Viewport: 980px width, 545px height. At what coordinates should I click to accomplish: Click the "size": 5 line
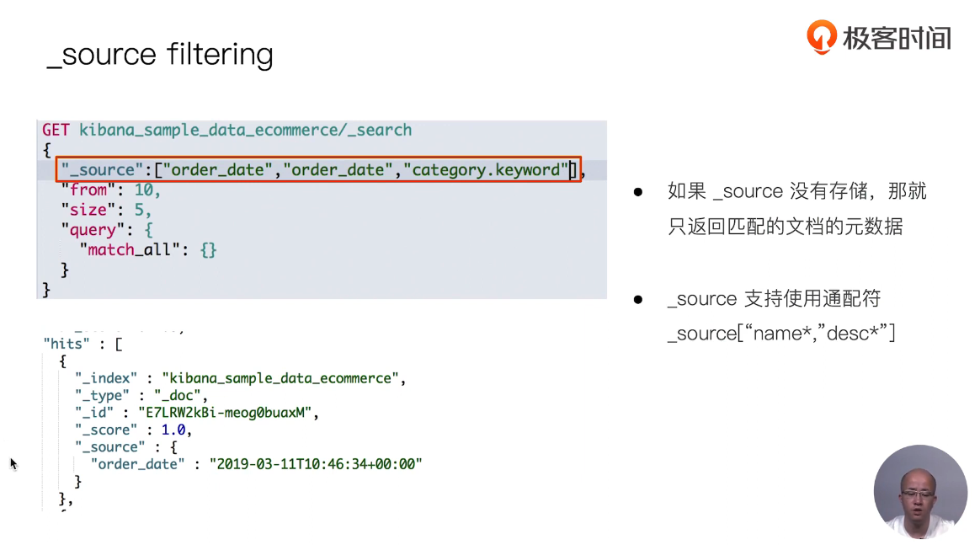tap(105, 210)
